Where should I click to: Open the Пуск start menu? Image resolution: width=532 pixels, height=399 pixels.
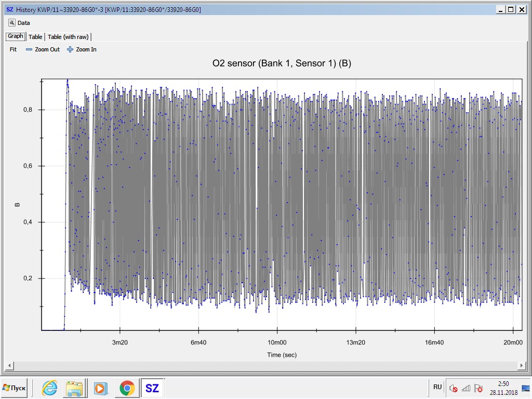[15, 388]
